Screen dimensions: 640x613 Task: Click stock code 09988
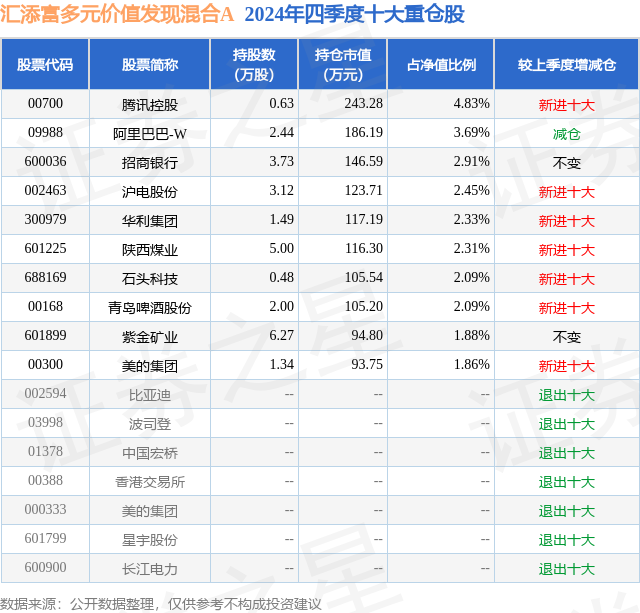pyautogui.click(x=45, y=133)
